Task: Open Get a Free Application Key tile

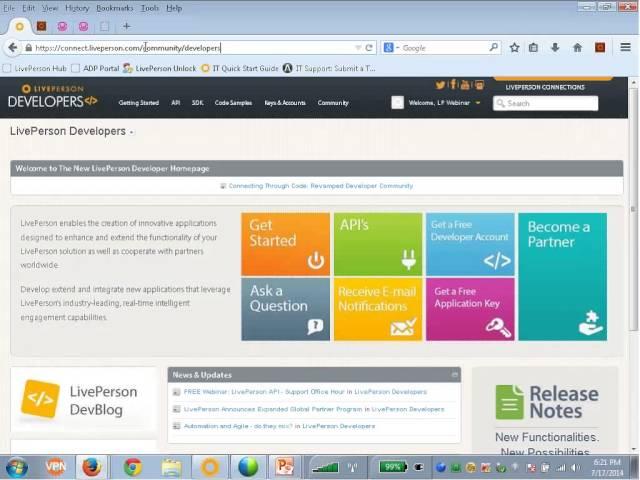Action: click(x=470, y=309)
